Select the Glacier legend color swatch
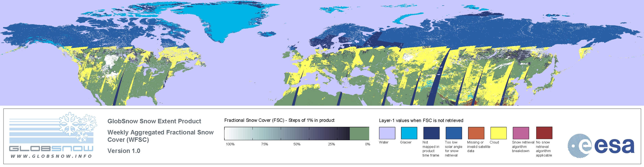 click(x=409, y=133)
